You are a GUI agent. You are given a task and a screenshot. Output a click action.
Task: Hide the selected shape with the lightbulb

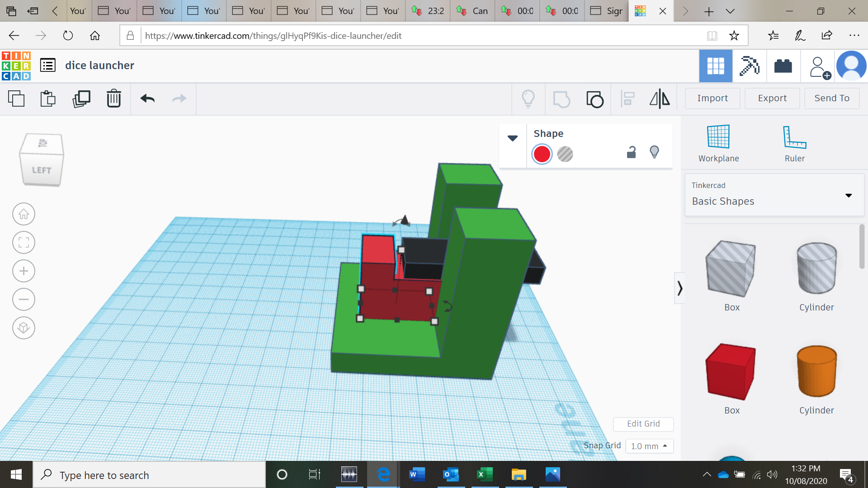click(x=654, y=152)
